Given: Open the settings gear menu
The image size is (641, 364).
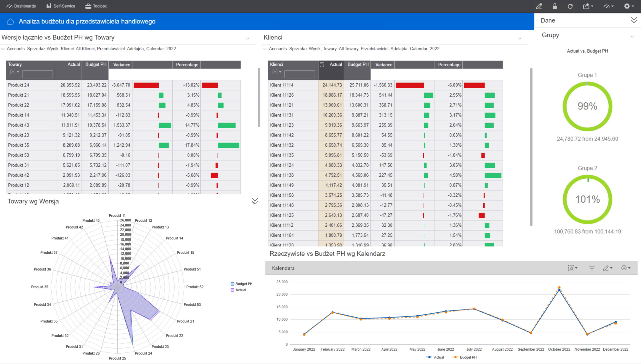Looking at the screenshot, I should [x=628, y=6].
